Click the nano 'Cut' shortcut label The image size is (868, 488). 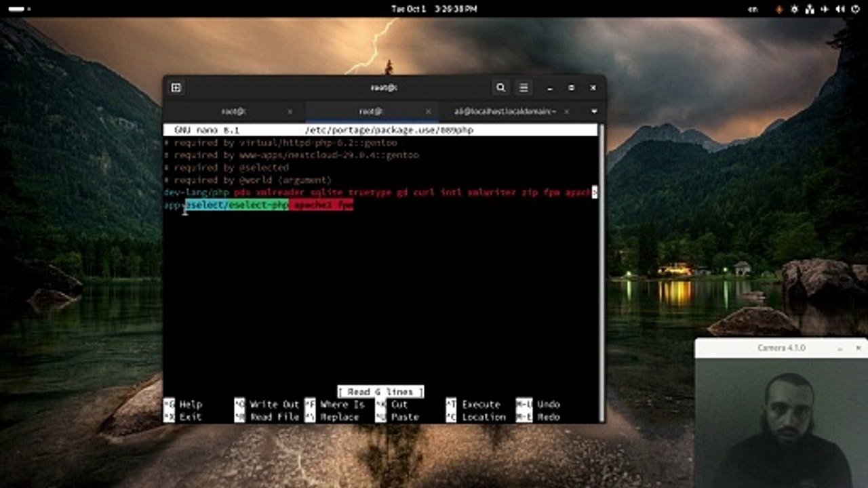pyautogui.click(x=399, y=405)
